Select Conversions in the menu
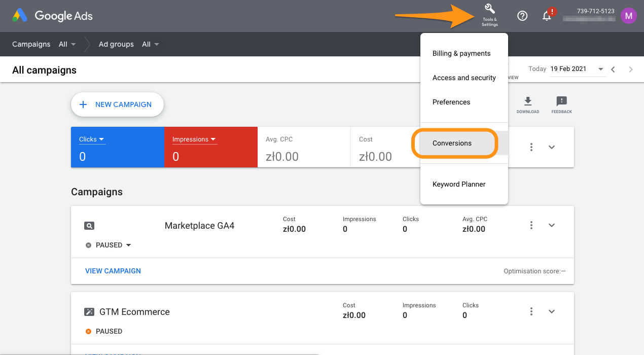 pos(452,143)
